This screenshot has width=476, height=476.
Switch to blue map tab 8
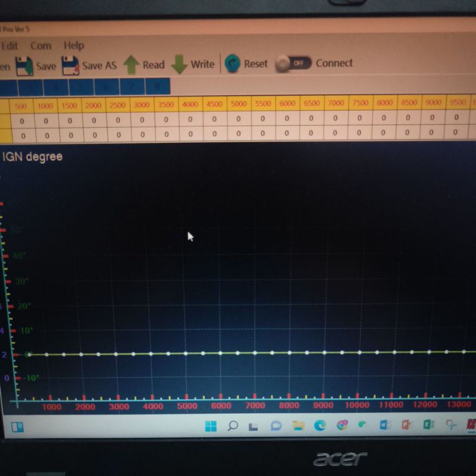tap(158, 86)
